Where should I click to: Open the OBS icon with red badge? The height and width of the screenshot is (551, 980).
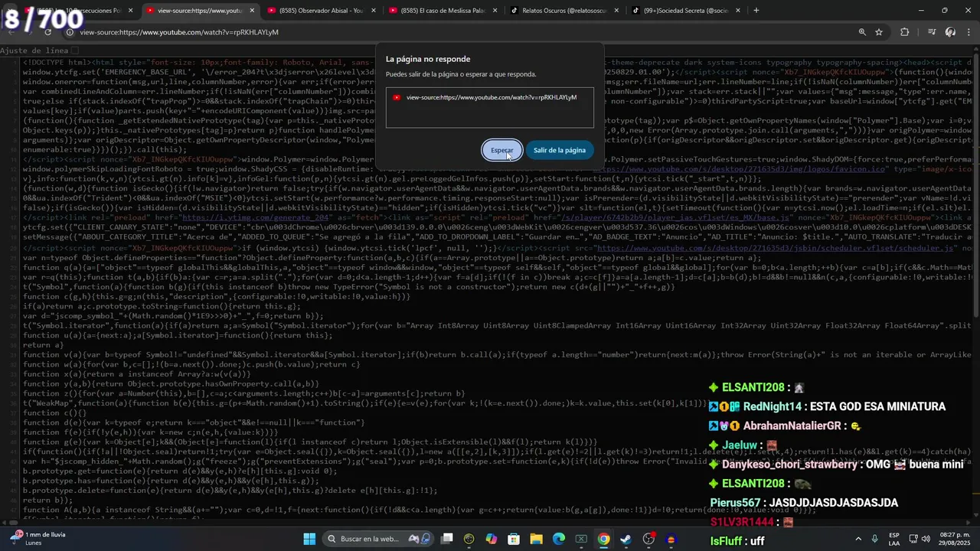(649, 539)
